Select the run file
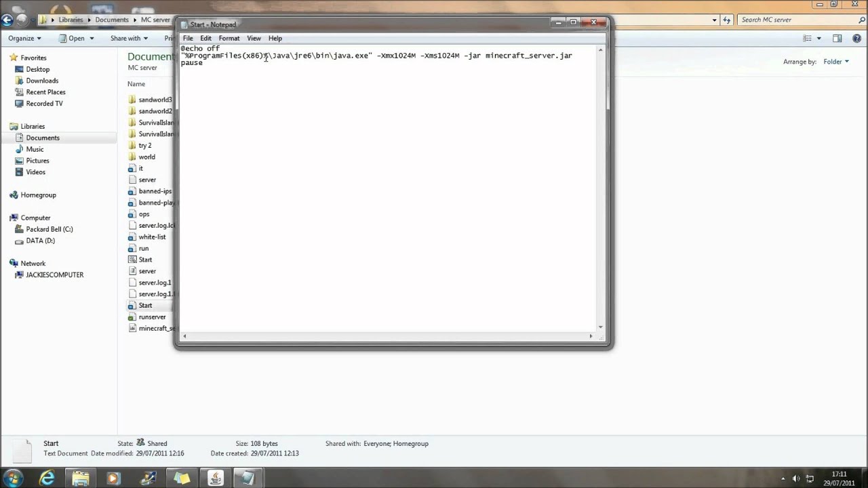868x488 pixels. coord(139,249)
